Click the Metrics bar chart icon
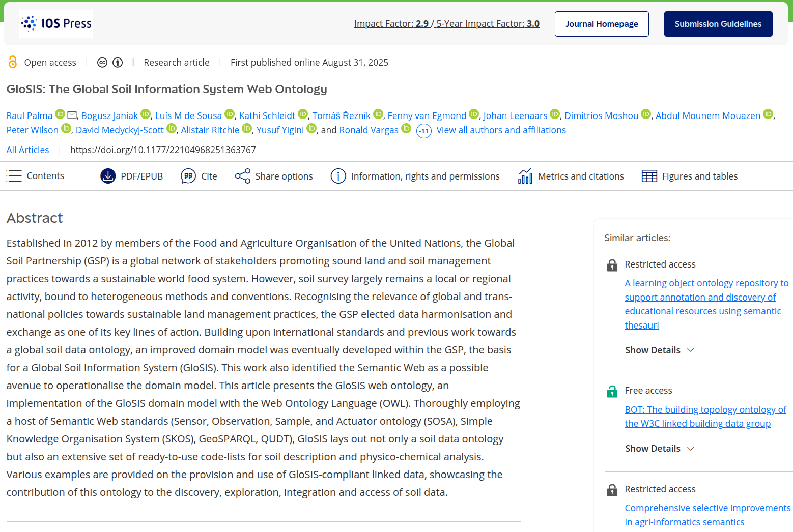 [x=525, y=176]
